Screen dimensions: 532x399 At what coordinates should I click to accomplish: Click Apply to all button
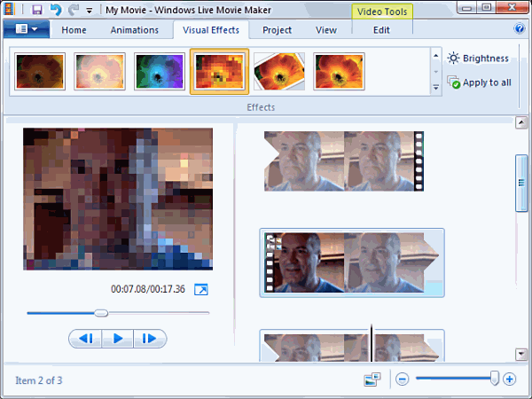coord(479,82)
